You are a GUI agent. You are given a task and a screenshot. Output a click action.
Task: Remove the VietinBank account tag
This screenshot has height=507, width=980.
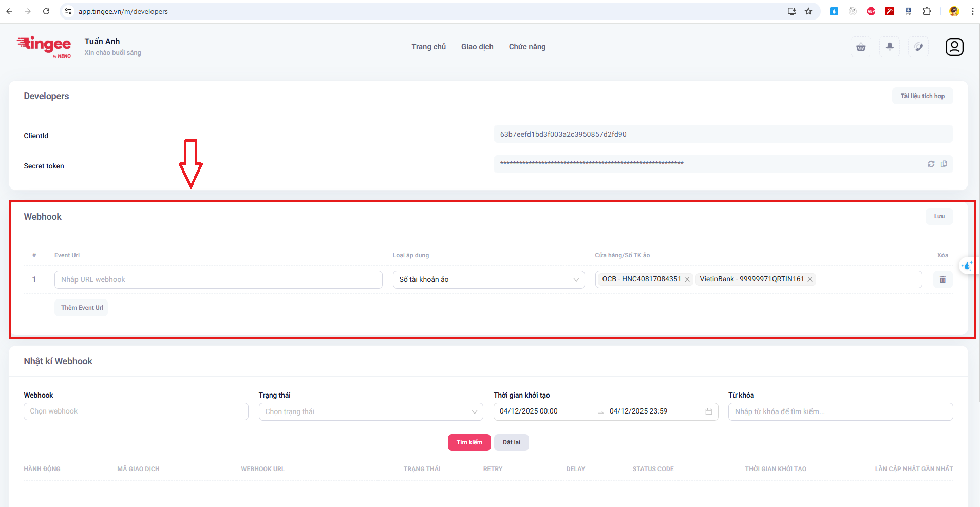click(x=810, y=279)
